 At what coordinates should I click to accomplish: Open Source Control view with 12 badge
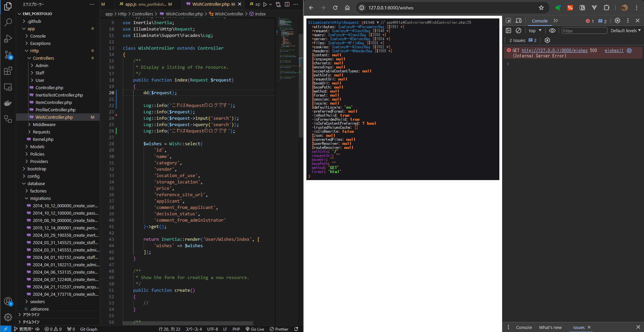click(x=8, y=55)
